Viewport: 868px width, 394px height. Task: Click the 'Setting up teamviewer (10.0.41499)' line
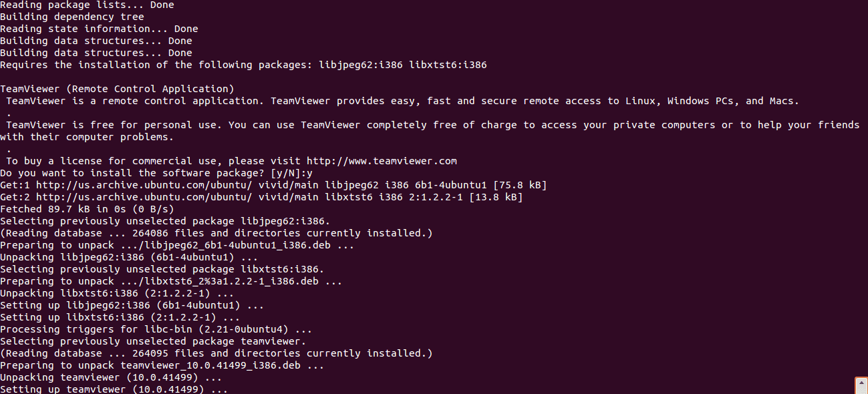coord(114,389)
